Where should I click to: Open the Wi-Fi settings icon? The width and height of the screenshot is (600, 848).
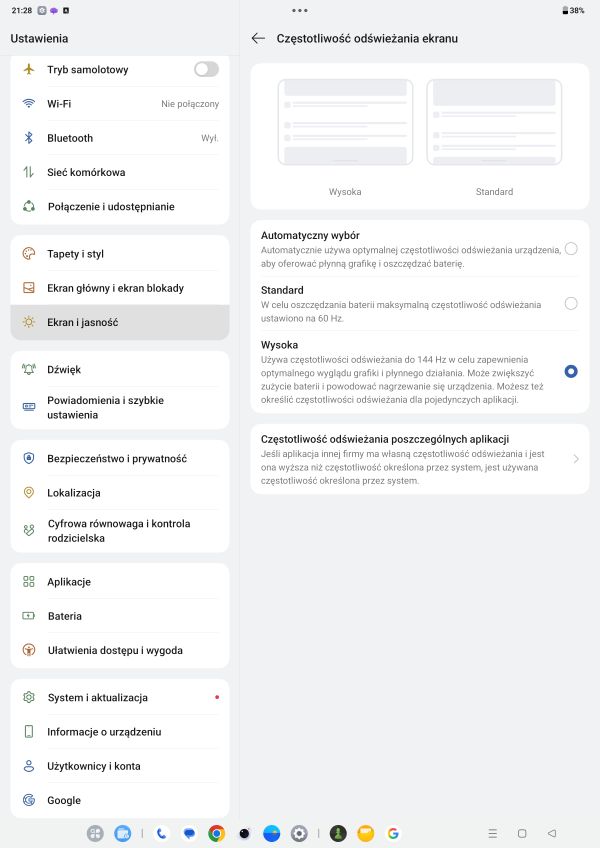click(x=29, y=104)
